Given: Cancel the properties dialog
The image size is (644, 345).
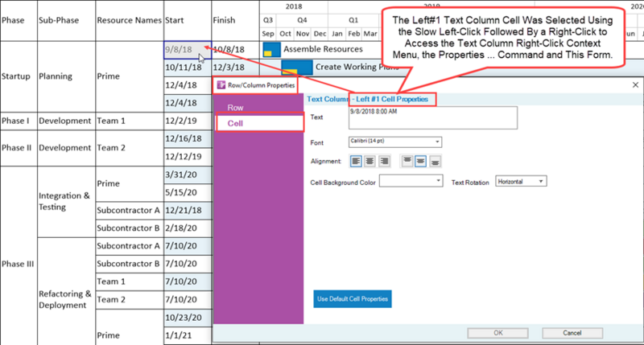Looking at the screenshot, I should coord(572,333).
